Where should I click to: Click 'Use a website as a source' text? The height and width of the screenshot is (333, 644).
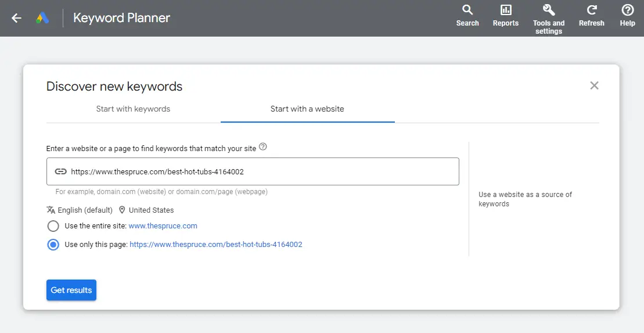(526, 199)
